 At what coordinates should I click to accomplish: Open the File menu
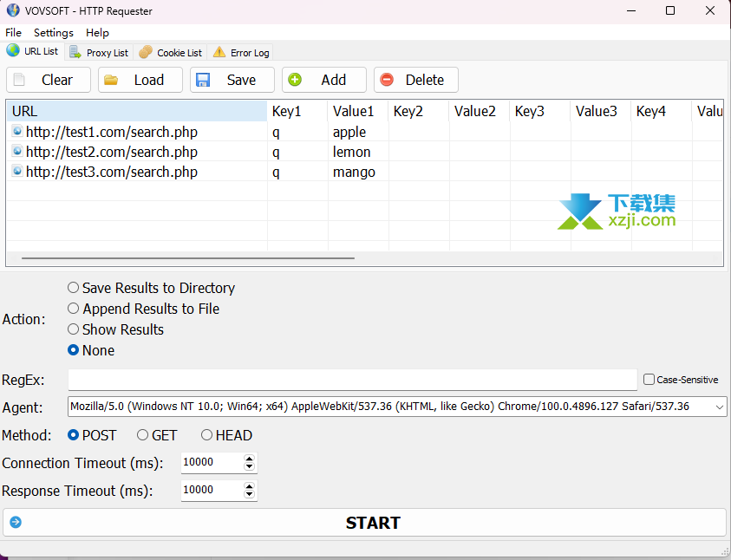point(13,33)
